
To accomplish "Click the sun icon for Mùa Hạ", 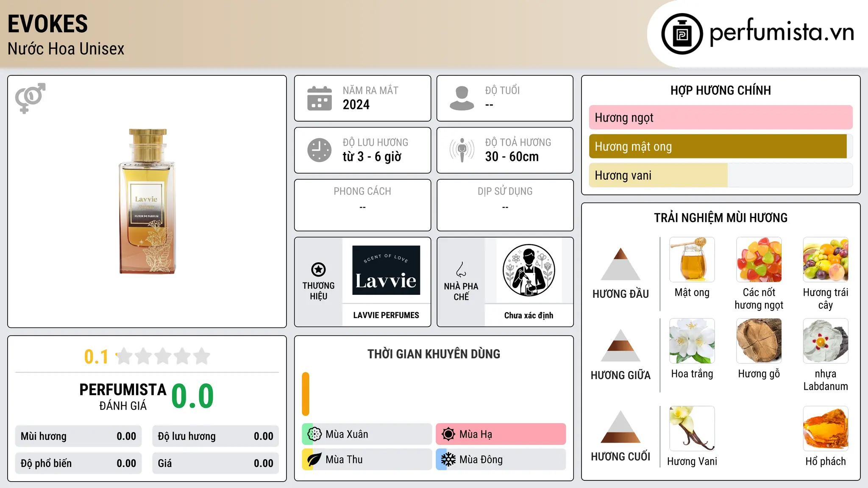I will (x=448, y=434).
